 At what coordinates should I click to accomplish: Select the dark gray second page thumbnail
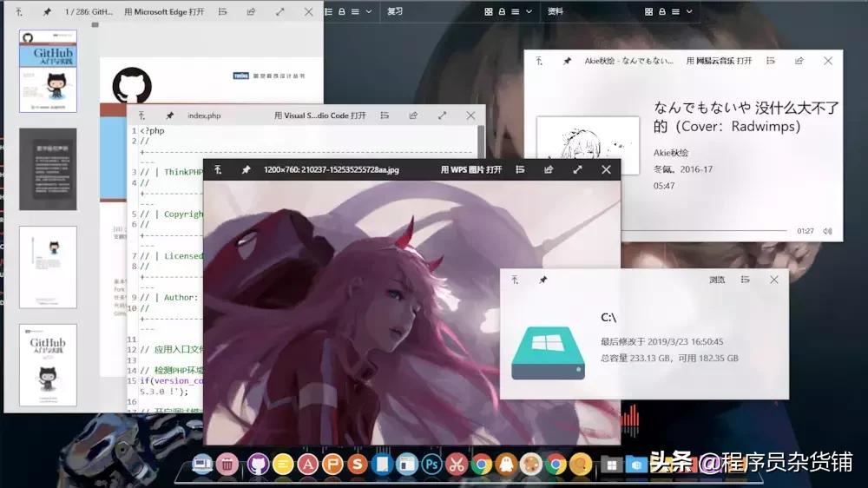pyautogui.click(x=48, y=169)
